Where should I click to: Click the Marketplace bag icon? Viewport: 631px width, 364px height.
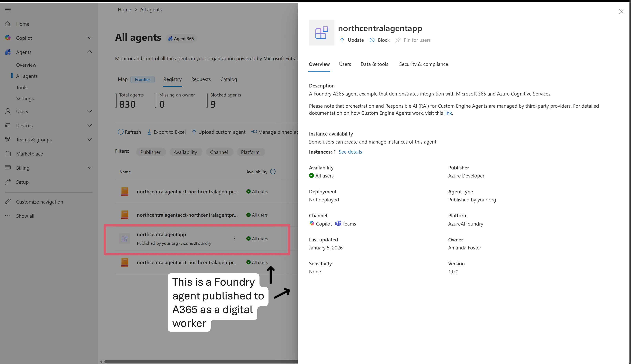click(x=8, y=154)
